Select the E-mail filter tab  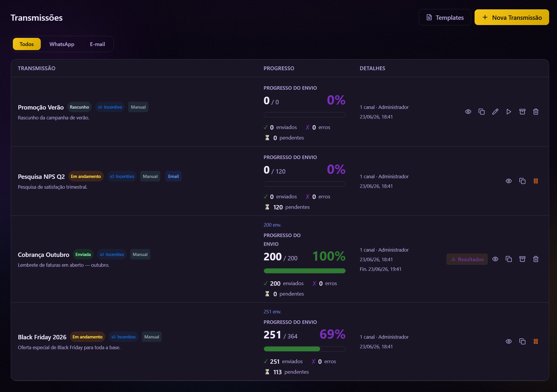pos(97,44)
